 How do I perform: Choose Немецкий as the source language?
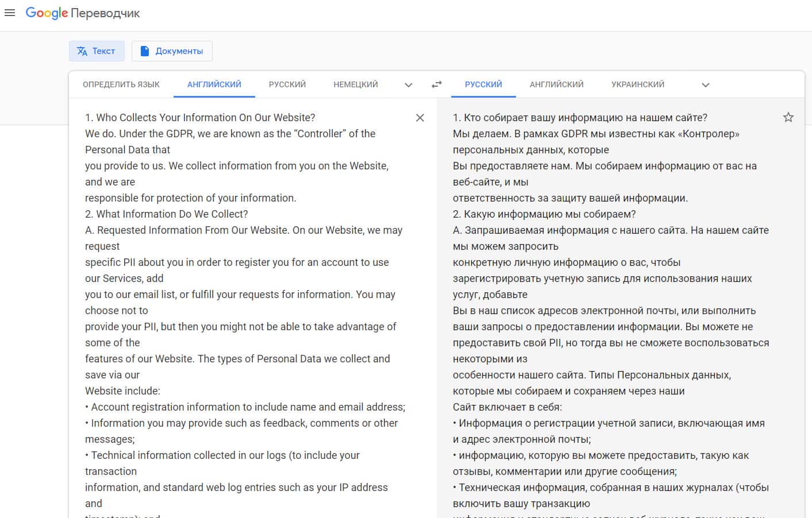coord(356,84)
